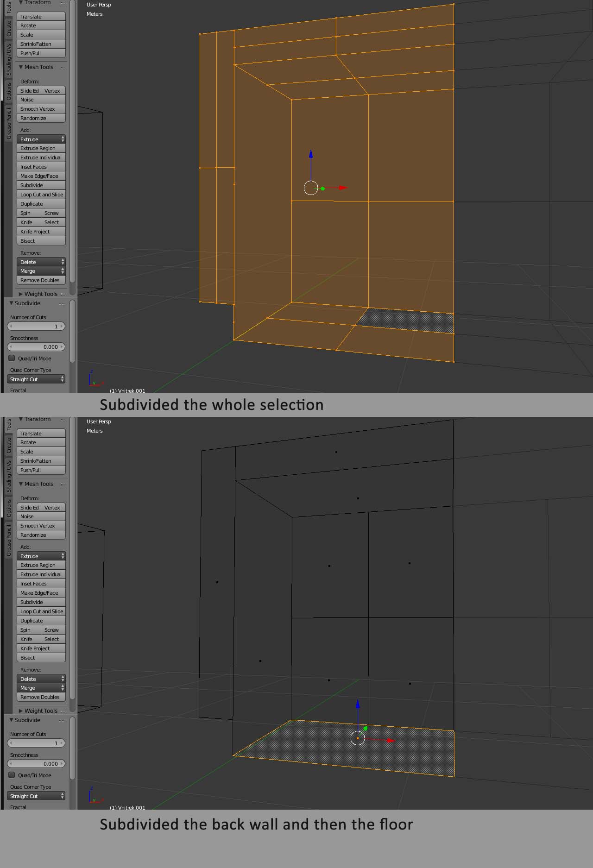Click Weight Tools panel grip icon in upper screenshot
This screenshot has width=593, height=868.
[62, 294]
